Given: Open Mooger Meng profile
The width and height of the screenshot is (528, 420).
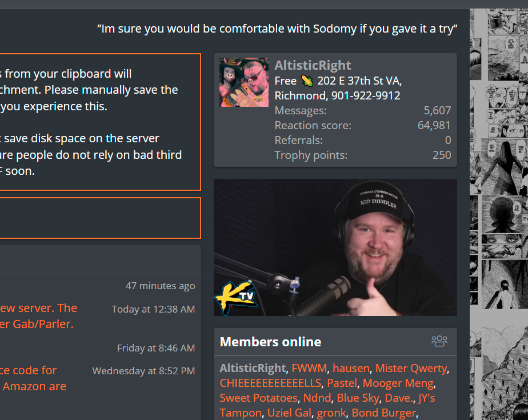Looking at the screenshot, I should coord(398,383).
